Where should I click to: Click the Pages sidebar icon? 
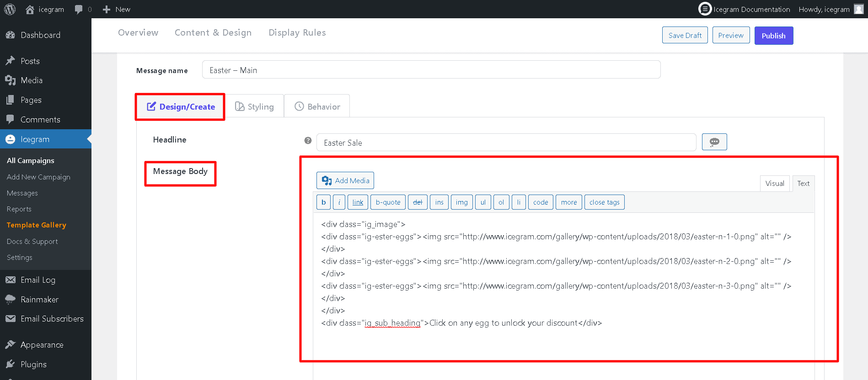(x=10, y=100)
